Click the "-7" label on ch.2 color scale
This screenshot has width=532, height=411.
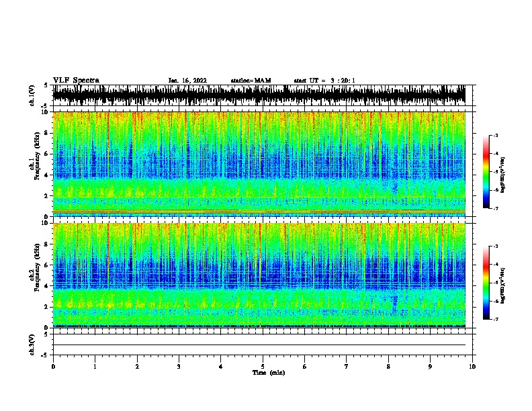pos(495,319)
